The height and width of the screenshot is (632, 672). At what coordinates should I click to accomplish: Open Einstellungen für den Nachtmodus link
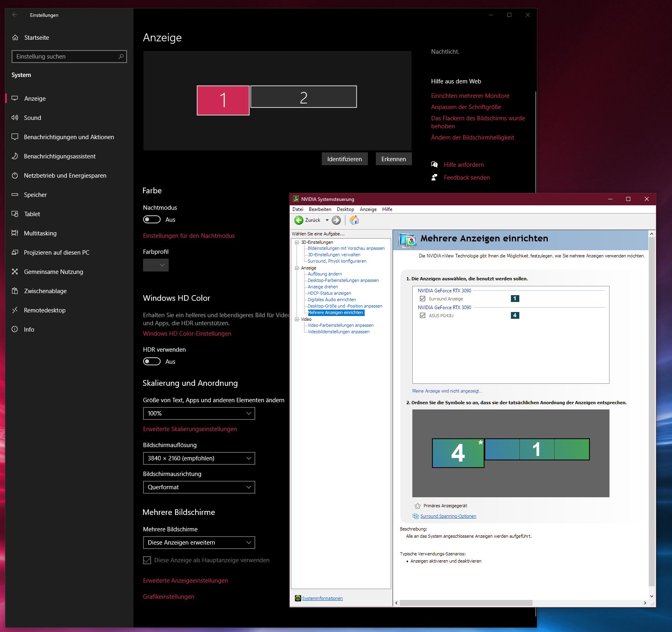pyautogui.click(x=189, y=236)
